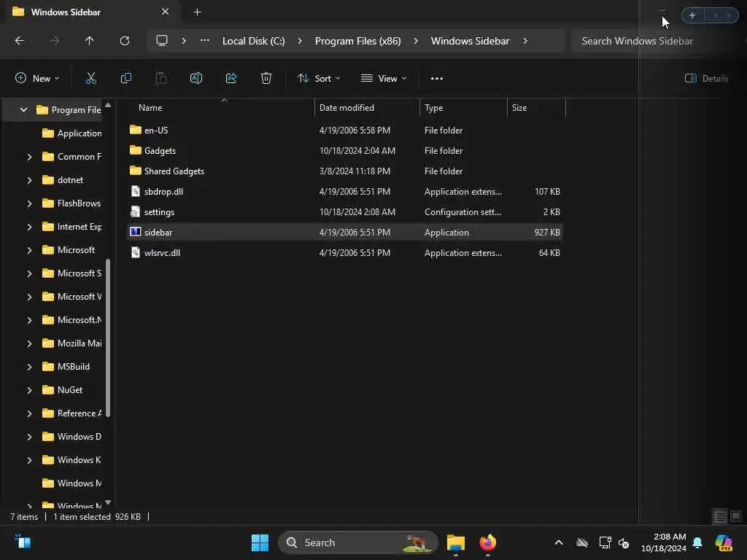Click chevron after Windows Sidebar breadcrumb
747x560 pixels.
tap(525, 41)
